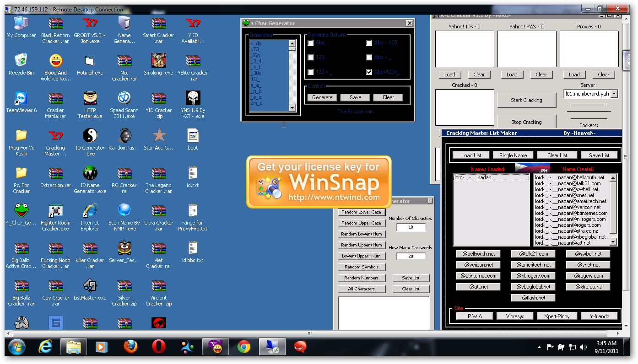Tick the "123 +_" checkbox

click(x=311, y=72)
